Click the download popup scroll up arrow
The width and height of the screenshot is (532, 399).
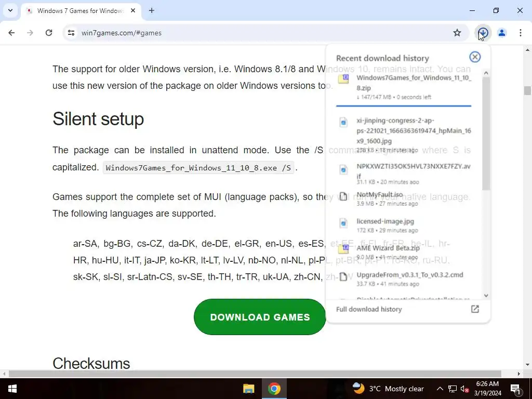(486, 73)
